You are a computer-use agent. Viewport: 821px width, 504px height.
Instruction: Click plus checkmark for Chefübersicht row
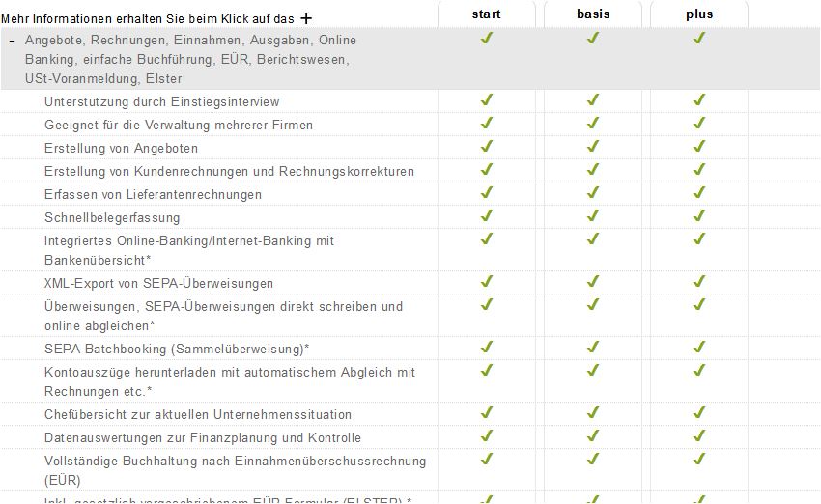point(699,412)
